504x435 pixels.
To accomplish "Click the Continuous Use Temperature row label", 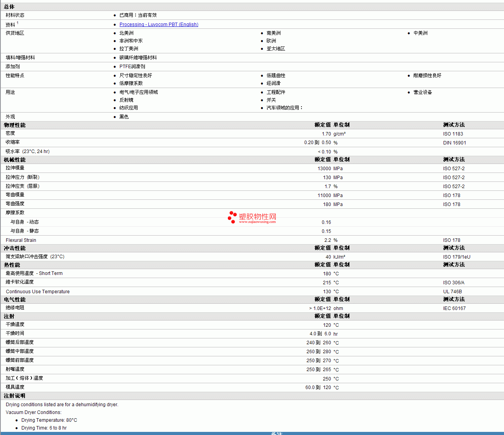I will (x=38, y=292).
